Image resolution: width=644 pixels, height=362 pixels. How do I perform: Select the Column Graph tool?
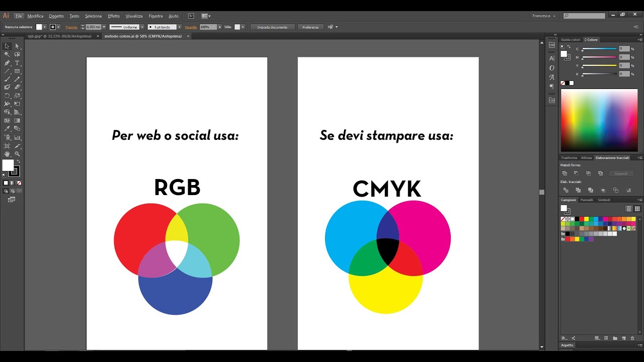tap(17, 137)
